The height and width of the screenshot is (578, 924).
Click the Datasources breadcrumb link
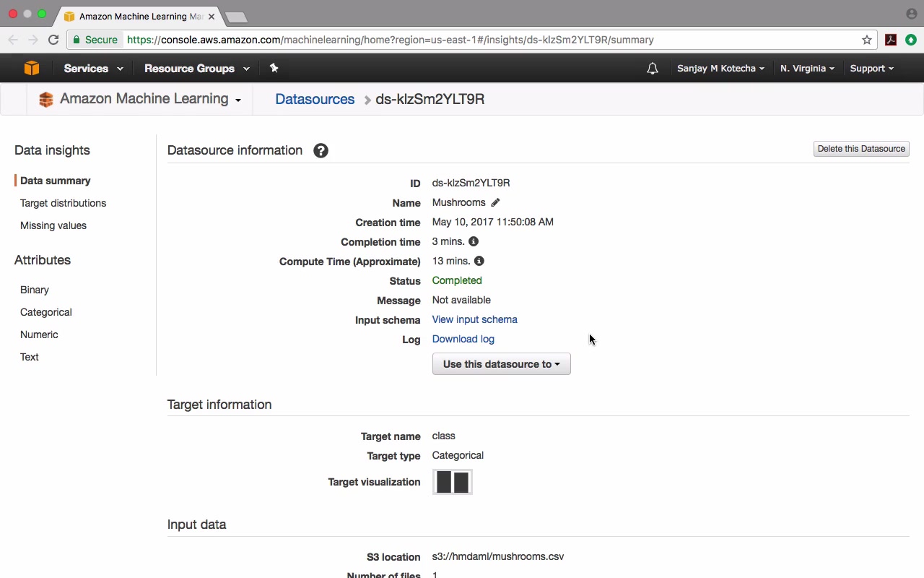(315, 99)
